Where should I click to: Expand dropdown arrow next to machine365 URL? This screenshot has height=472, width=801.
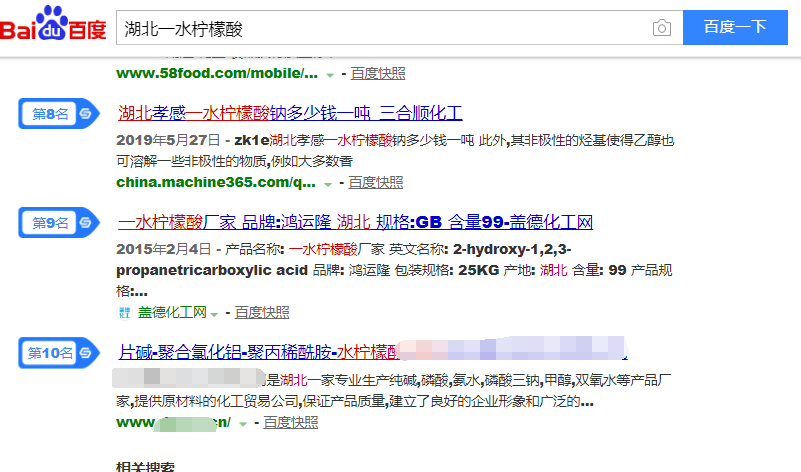pyautogui.click(x=328, y=184)
